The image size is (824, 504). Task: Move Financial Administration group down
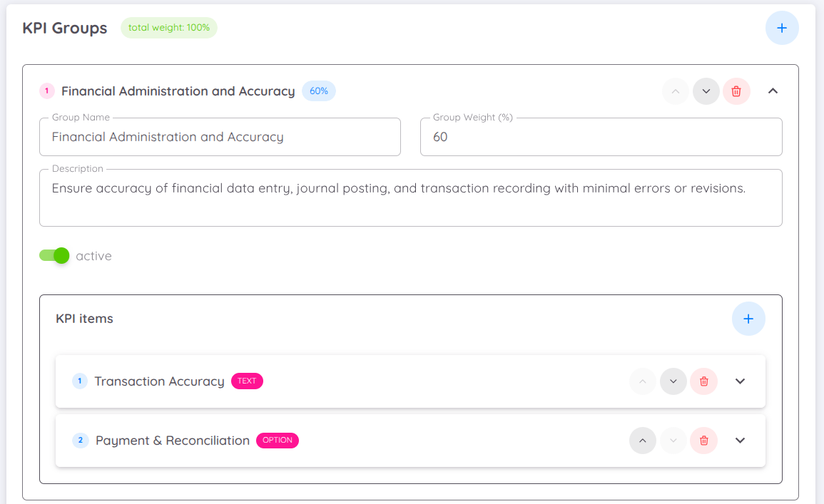coord(706,91)
